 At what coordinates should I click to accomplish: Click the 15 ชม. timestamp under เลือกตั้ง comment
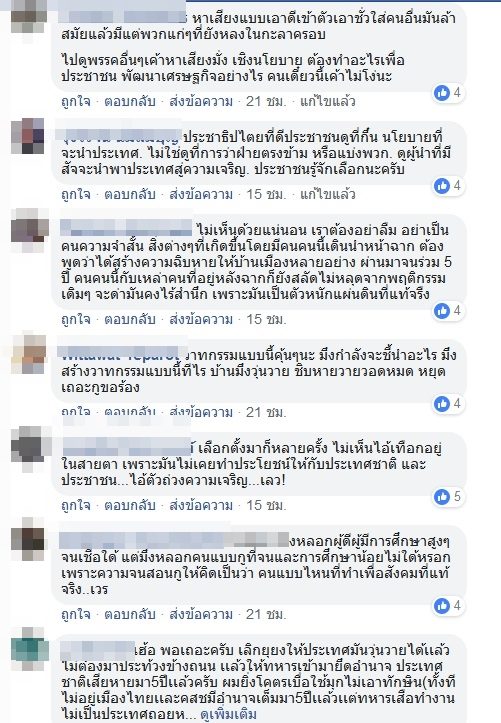(266, 505)
